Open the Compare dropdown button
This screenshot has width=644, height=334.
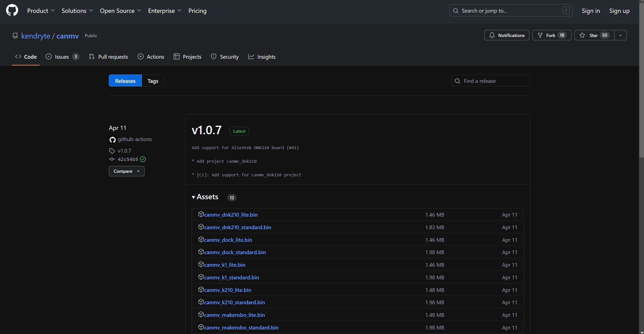coord(126,171)
